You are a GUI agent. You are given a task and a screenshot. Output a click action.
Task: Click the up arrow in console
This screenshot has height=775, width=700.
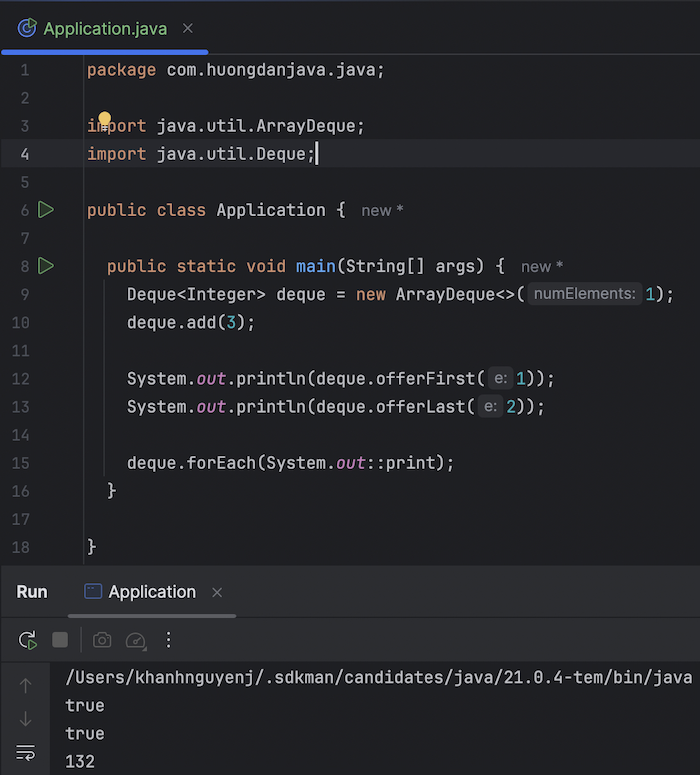26,685
